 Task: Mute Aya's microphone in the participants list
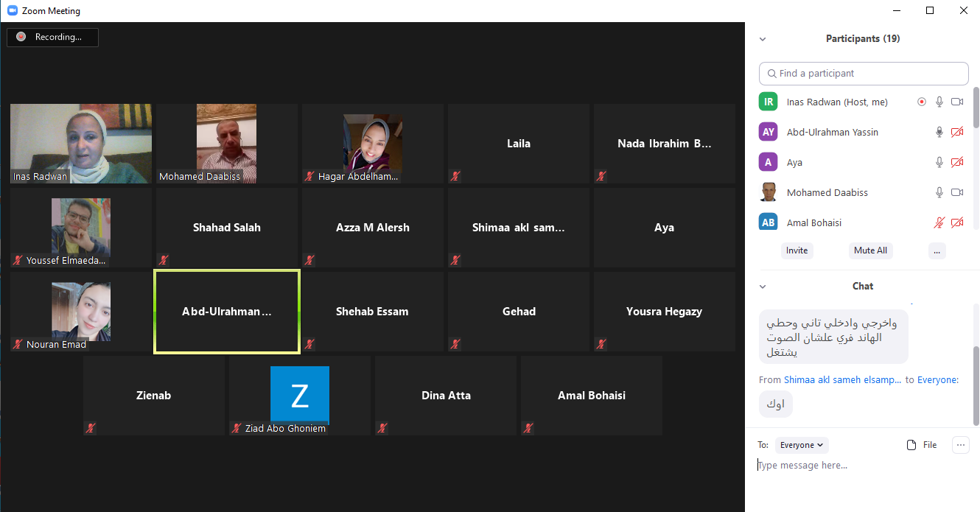[939, 163]
